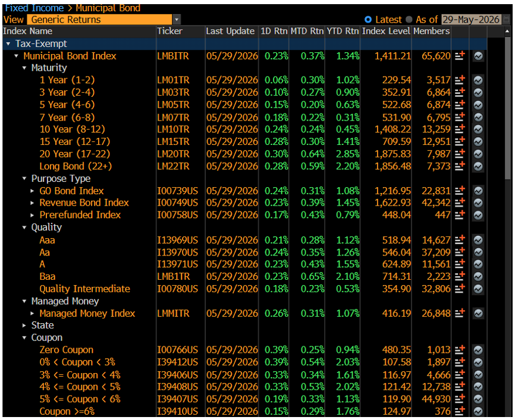Click add-to-list icon for Municipal Bond Index row
This screenshot has width=515, height=420.
460,56
